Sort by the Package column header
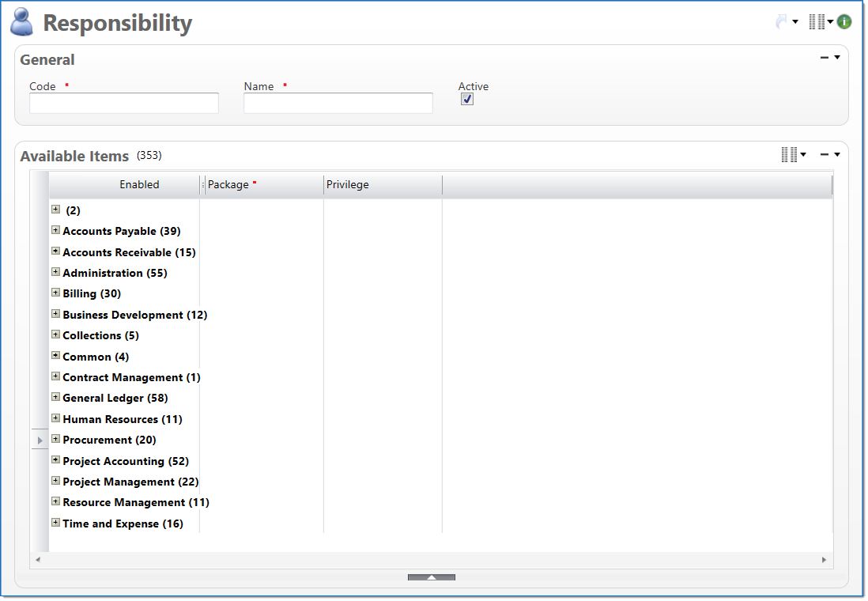 (228, 185)
